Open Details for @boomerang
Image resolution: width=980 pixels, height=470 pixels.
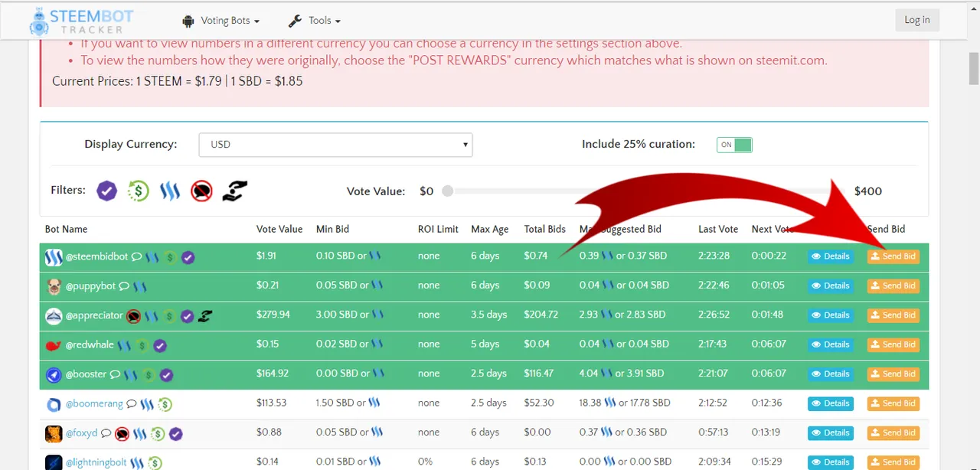click(x=831, y=403)
